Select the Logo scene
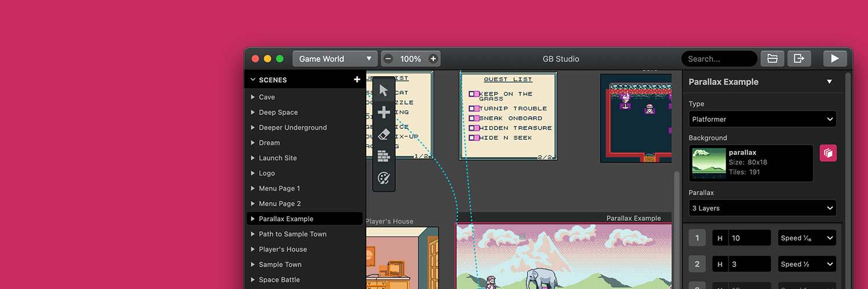The width and height of the screenshot is (868, 289). click(305, 173)
